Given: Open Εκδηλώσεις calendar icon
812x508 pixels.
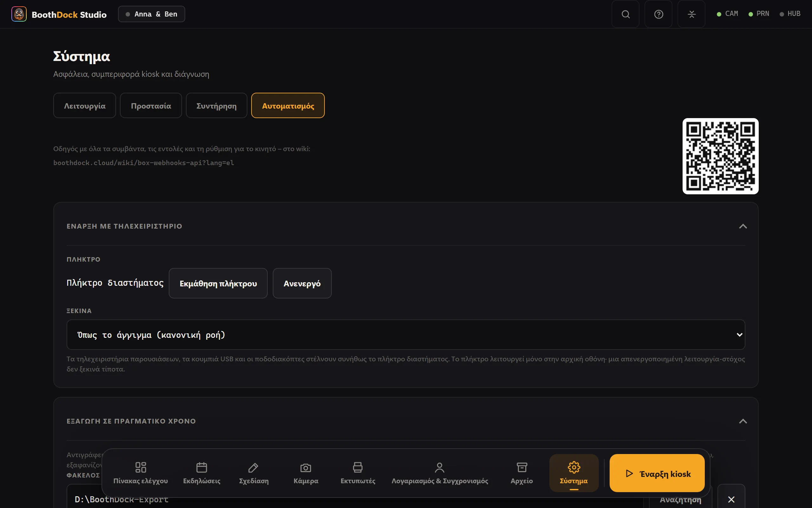Looking at the screenshot, I should pos(202,473).
